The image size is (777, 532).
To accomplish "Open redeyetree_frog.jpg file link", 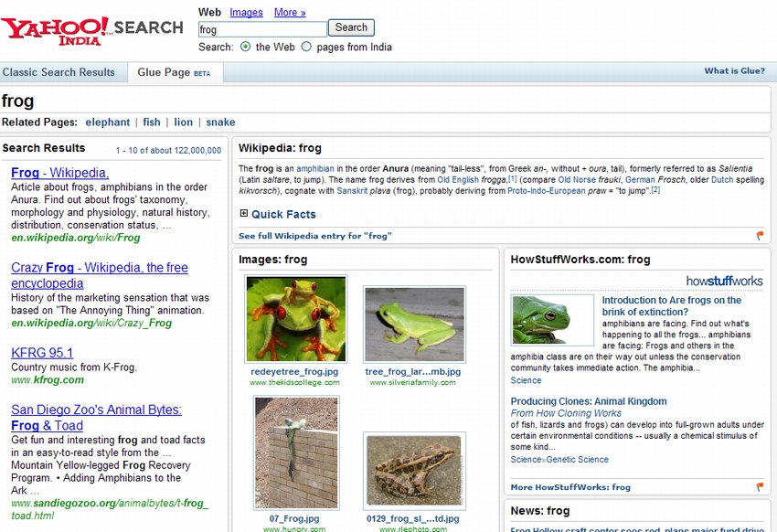I will [294, 371].
